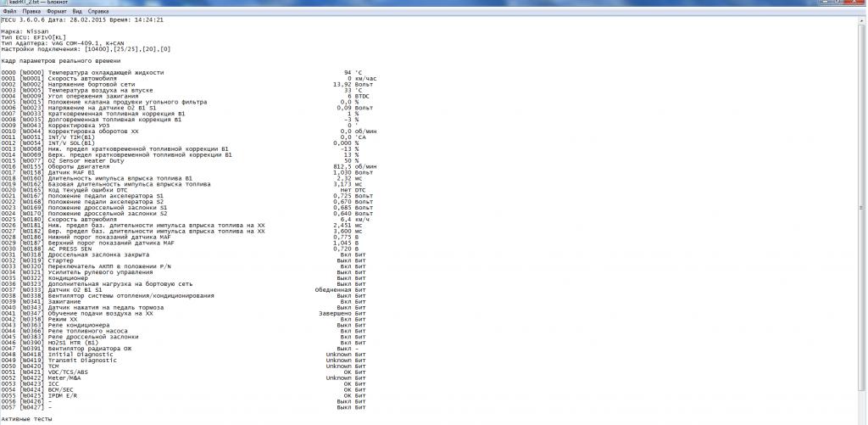Click 'Положение педали акселератора S1' row
The width and height of the screenshot is (868, 425).
point(189,196)
